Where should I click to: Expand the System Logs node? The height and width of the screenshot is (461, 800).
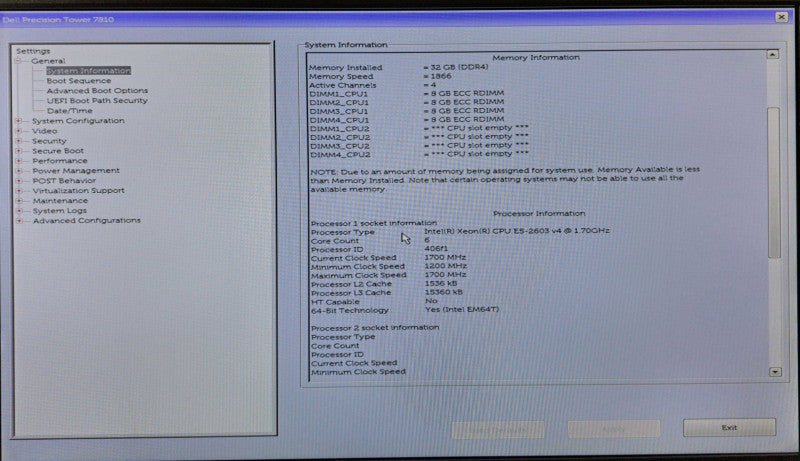pos(19,211)
